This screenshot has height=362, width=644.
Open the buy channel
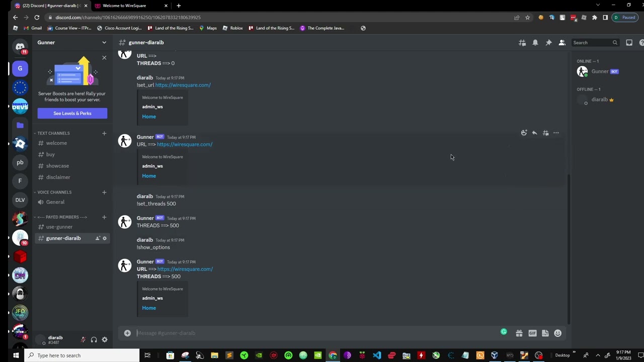(x=72, y=154)
